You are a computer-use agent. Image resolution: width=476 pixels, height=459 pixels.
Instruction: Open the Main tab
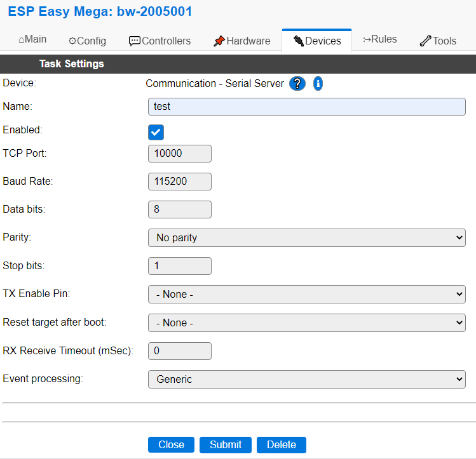click(x=32, y=39)
